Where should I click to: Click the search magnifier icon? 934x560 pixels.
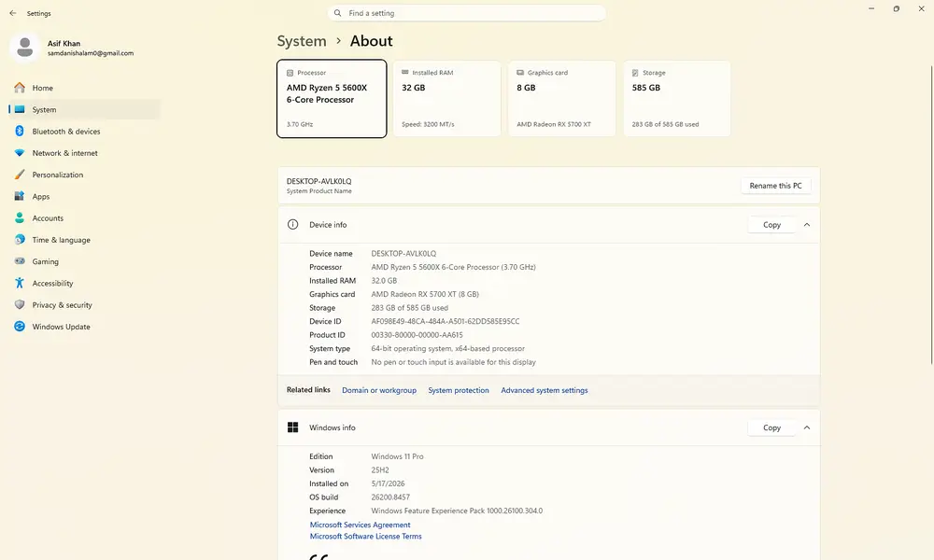point(338,13)
